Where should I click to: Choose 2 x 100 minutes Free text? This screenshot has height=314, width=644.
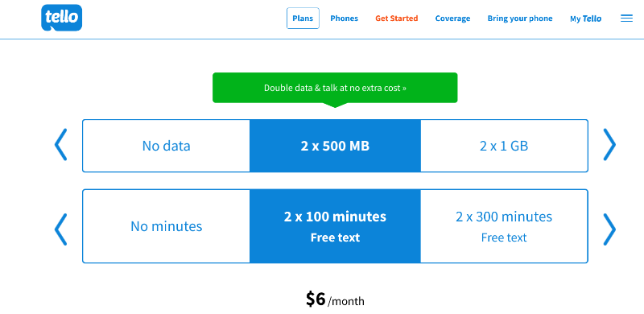pos(335,226)
